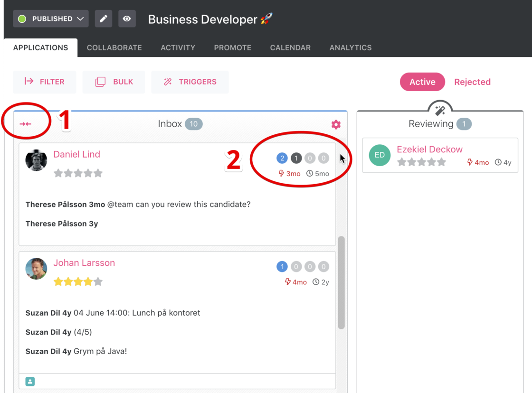Rate Ezekiel Deckow five stars

[441, 162]
